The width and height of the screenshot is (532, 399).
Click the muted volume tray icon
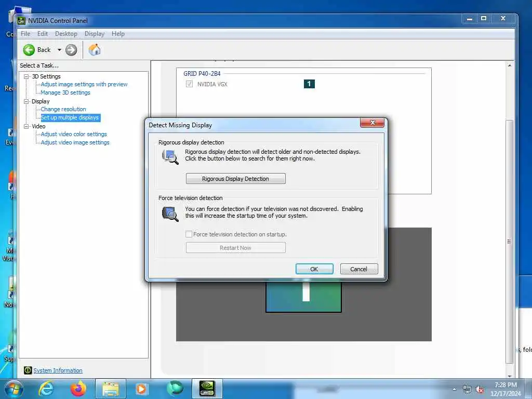pyautogui.click(x=480, y=390)
